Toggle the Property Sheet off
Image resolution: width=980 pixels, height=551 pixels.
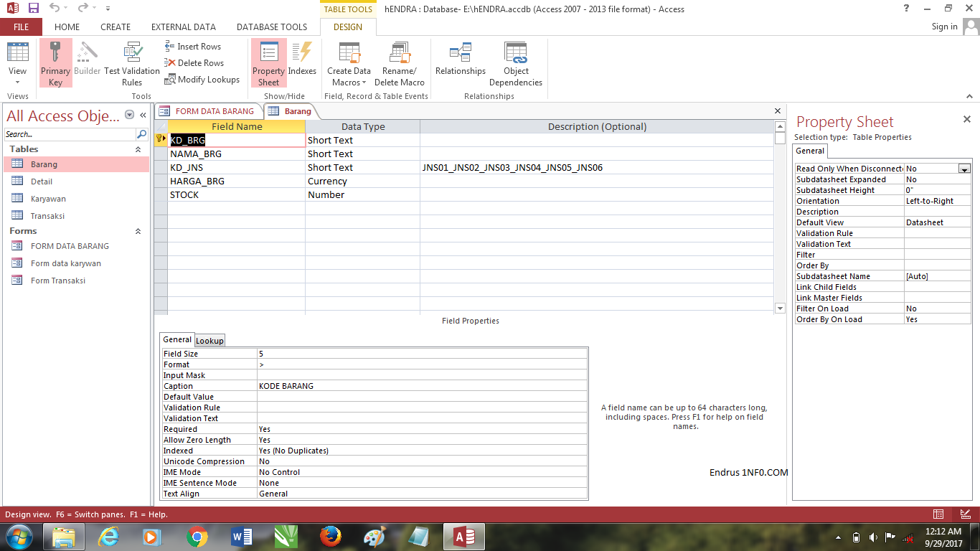[268, 63]
